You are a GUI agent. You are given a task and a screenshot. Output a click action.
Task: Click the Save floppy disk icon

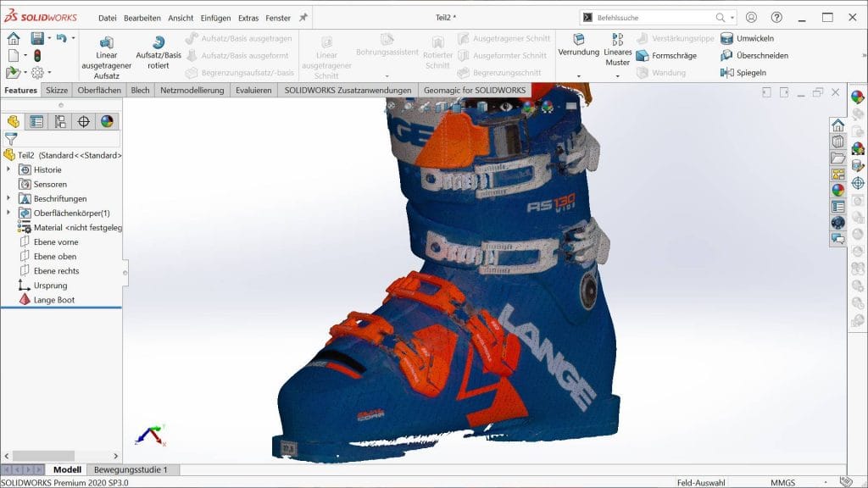coord(37,38)
